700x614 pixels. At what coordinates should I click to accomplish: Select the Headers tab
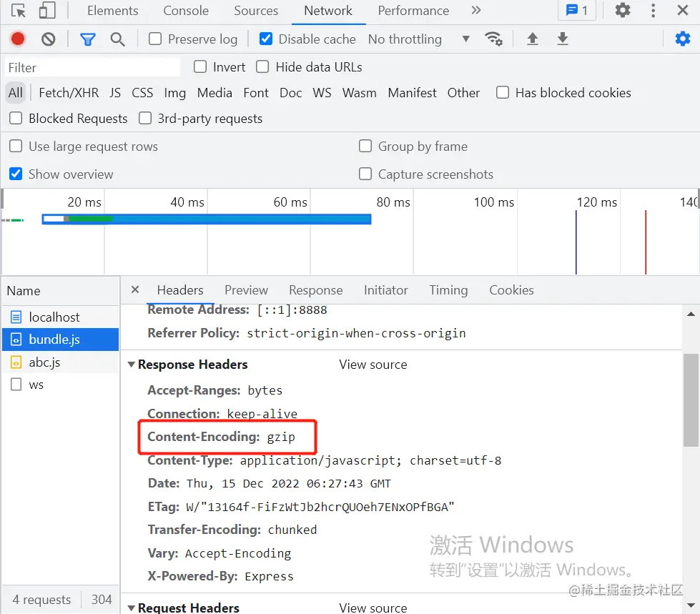coord(180,290)
